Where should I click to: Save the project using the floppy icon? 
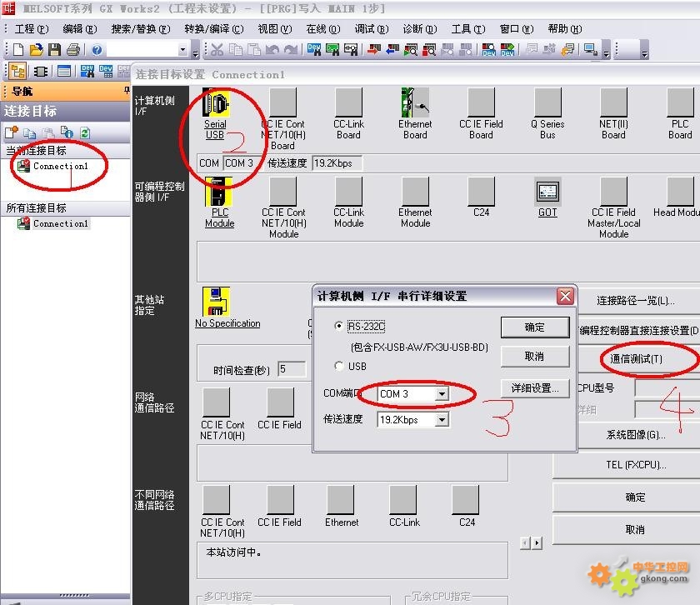pyautogui.click(x=54, y=49)
